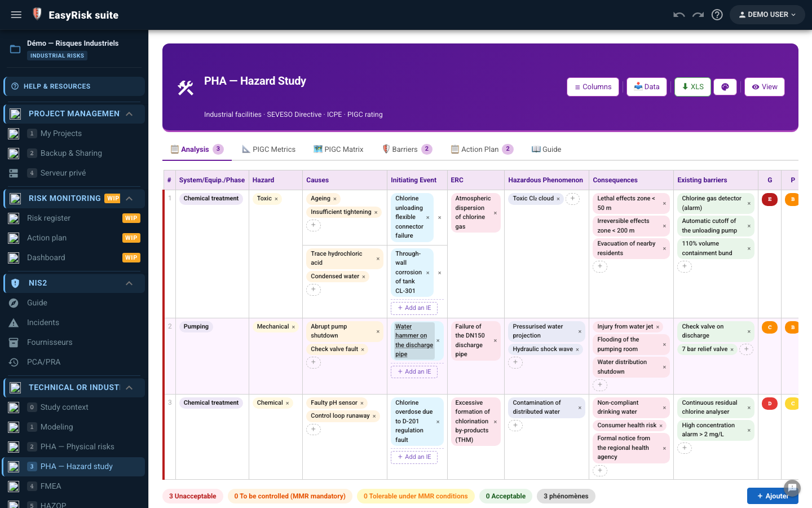The height and width of the screenshot is (508, 812).
Task: Open the Barriers tab
Action: coord(407,150)
